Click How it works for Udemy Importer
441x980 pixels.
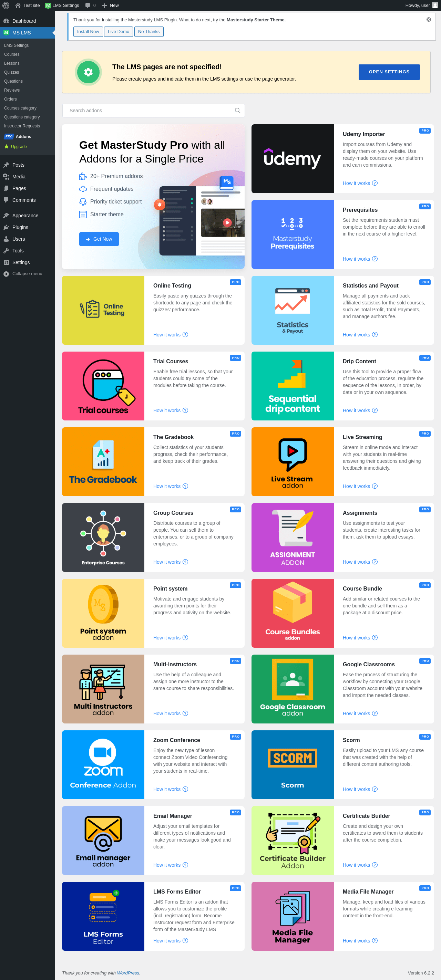[x=360, y=183]
